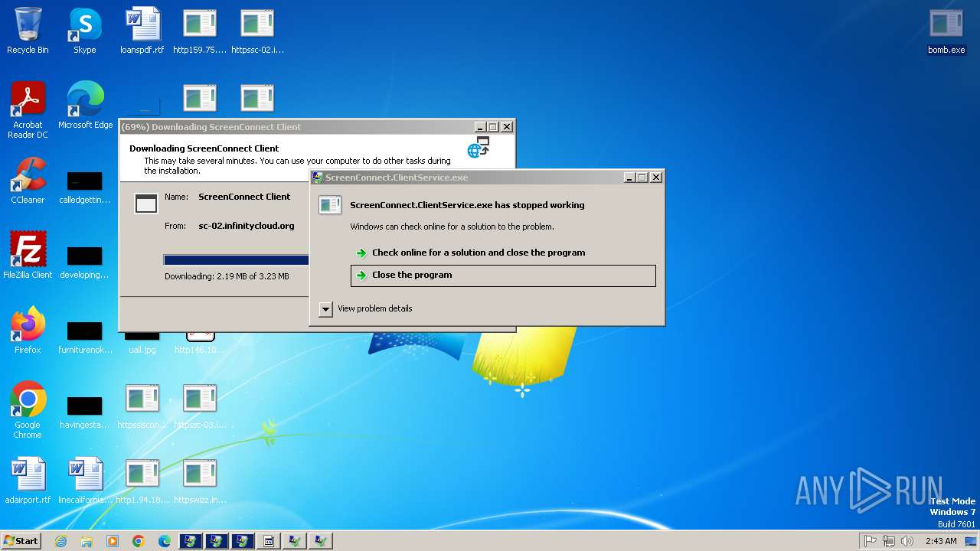The height and width of the screenshot is (551, 980).
Task: Click the 'Downloading ScreenConnect Client' bold heading
Action: (x=204, y=148)
